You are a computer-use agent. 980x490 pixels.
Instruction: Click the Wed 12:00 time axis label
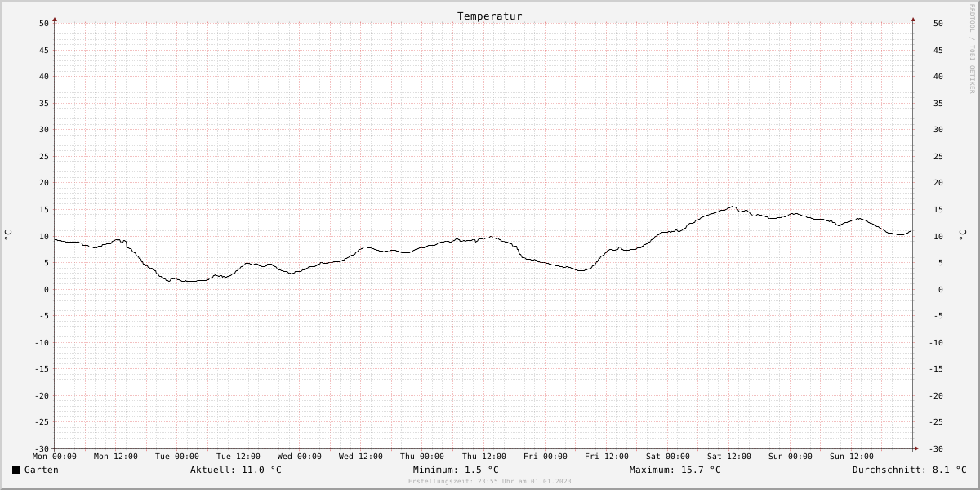(361, 457)
